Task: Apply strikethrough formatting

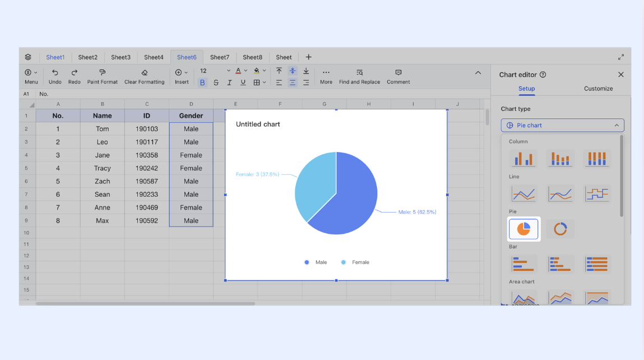Action: [x=216, y=82]
